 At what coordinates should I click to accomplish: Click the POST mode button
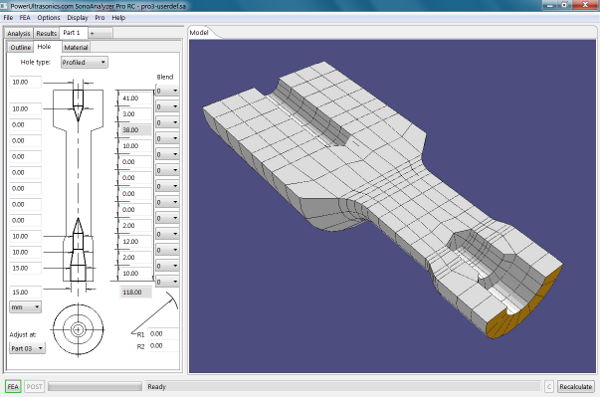point(34,386)
